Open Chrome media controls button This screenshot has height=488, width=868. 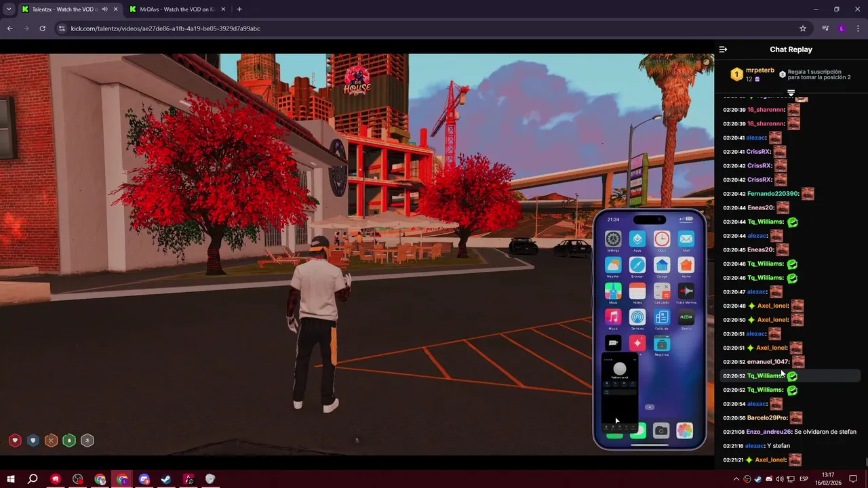pos(825,28)
